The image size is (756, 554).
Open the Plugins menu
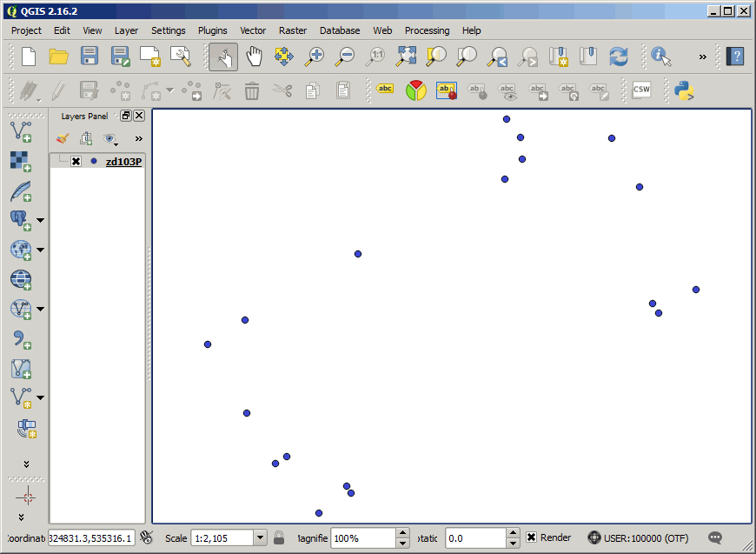point(213,30)
